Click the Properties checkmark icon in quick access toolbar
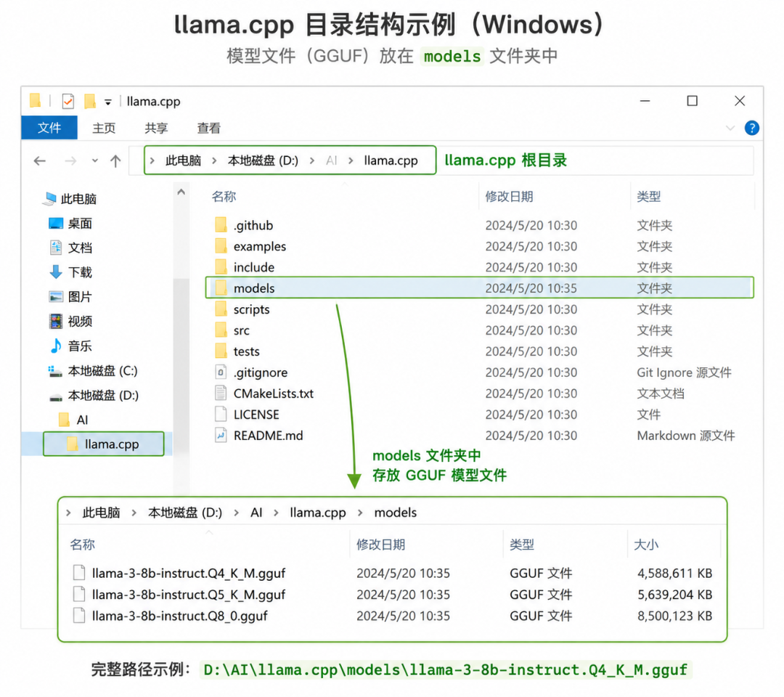The image size is (784, 697). (68, 101)
